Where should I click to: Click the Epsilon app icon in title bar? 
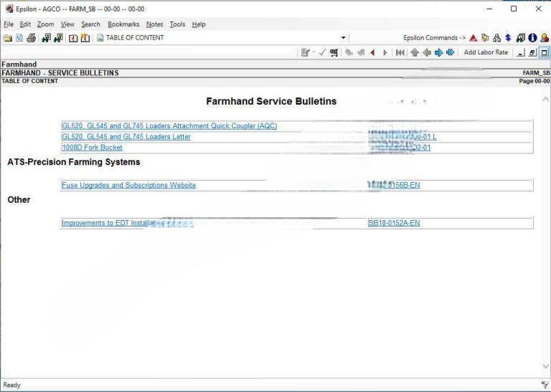coord(9,9)
